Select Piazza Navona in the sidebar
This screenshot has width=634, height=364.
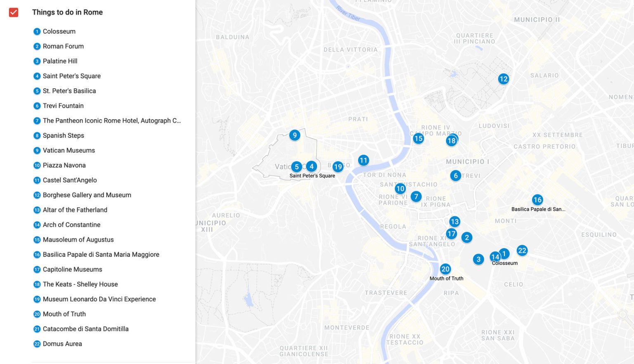(x=64, y=165)
